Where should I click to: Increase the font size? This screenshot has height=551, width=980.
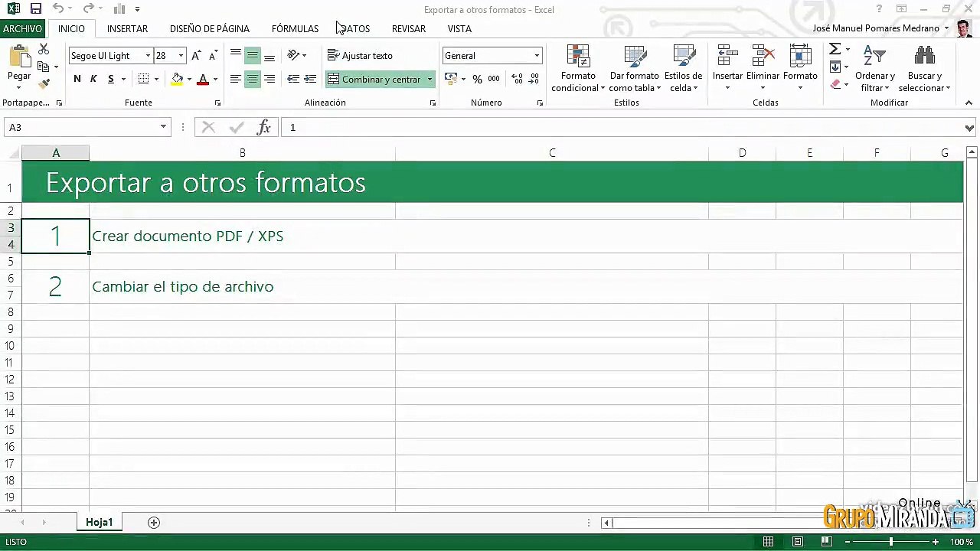197,55
